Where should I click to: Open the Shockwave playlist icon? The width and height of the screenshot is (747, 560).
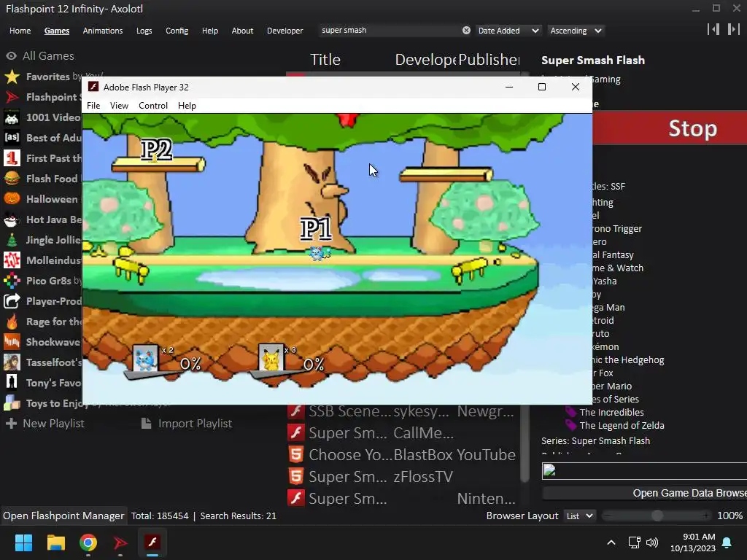[x=12, y=342]
